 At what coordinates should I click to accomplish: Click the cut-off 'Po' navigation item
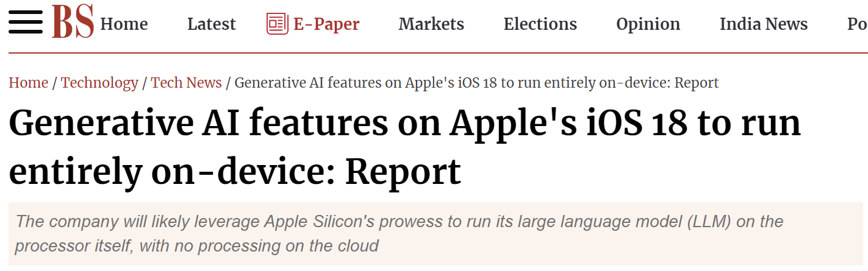click(857, 24)
